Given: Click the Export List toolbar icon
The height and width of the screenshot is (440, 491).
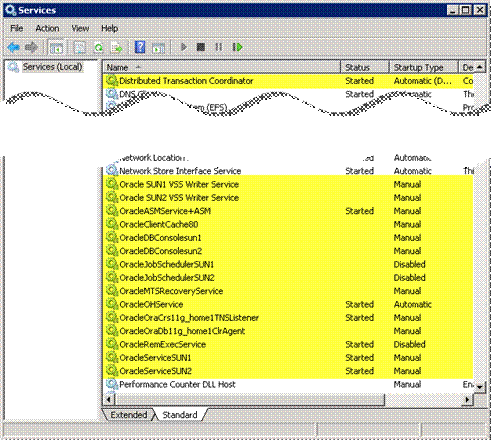Looking at the screenshot, I should [117, 47].
